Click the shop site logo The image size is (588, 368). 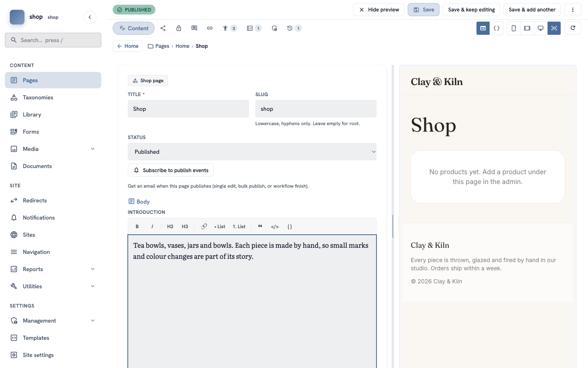[17, 17]
